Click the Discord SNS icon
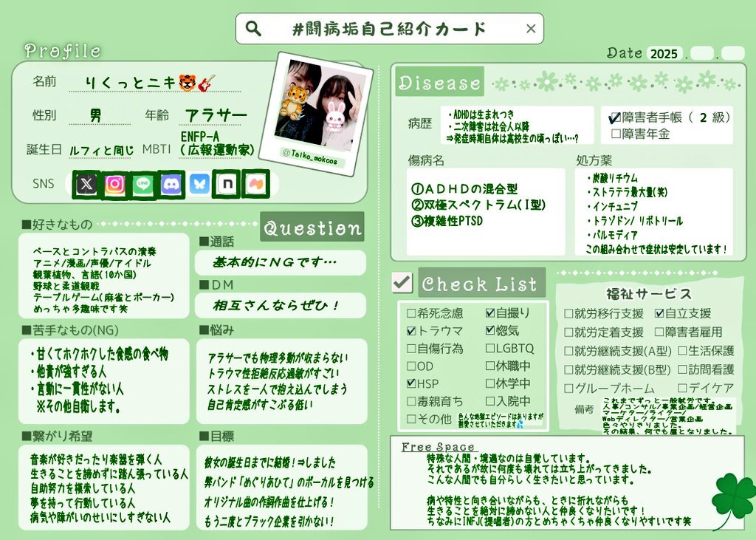Viewport: 756px width, 540px height. coord(171,184)
